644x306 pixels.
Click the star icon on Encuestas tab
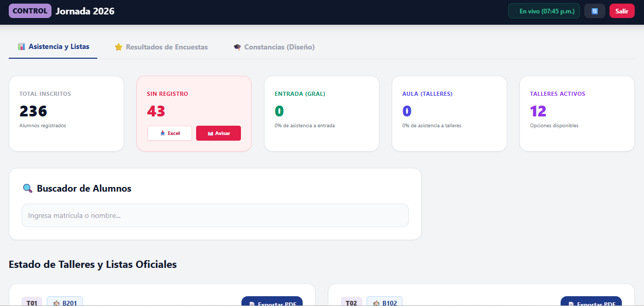[x=118, y=47]
